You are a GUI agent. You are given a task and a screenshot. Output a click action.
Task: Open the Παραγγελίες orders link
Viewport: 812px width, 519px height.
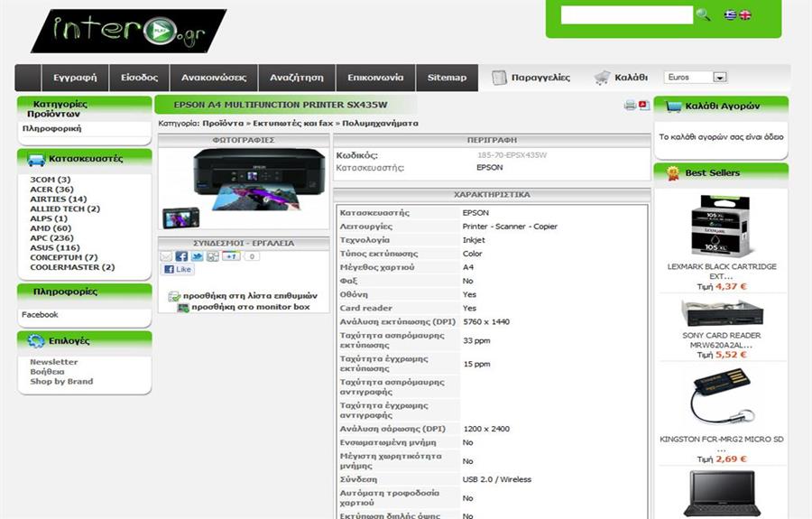click(540, 78)
